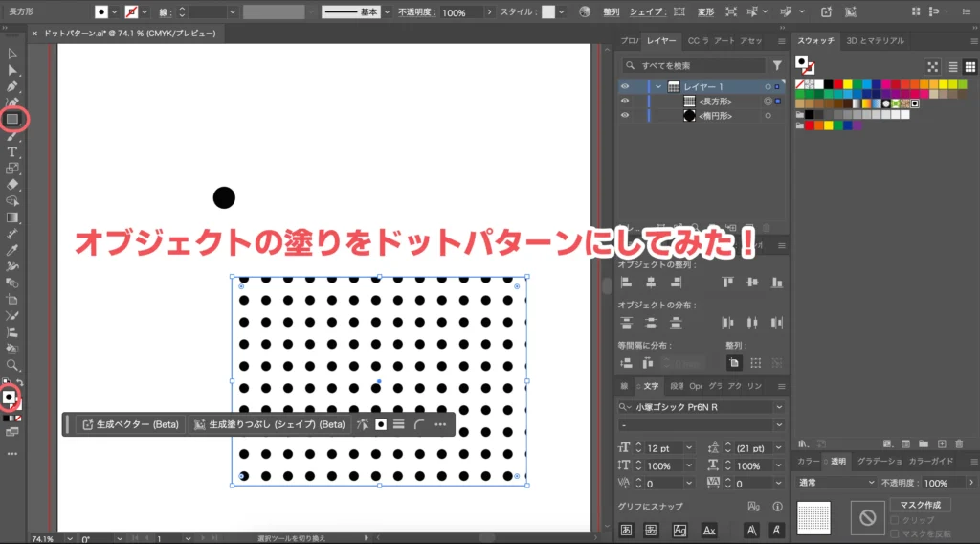This screenshot has height=544, width=980.
Task: Enable the クリップ checkbox
Action: [895, 520]
